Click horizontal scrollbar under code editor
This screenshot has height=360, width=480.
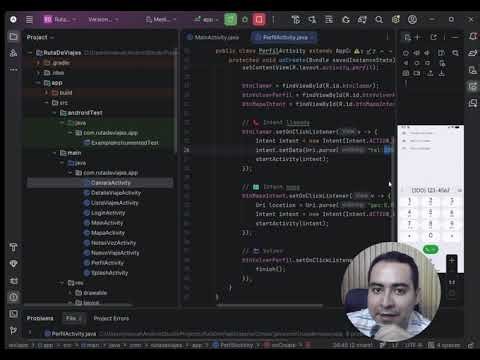pyautogui.click(x=269, y=305)
